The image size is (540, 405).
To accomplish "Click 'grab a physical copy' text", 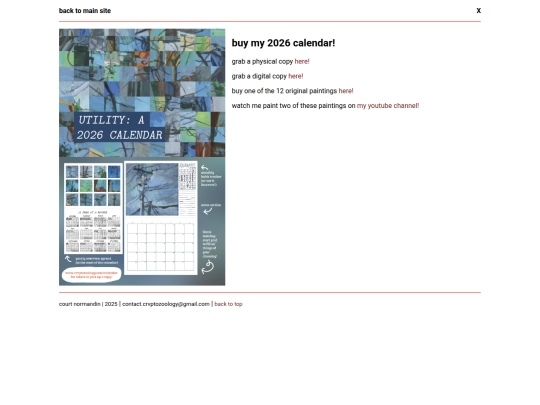I will [262, 62].
